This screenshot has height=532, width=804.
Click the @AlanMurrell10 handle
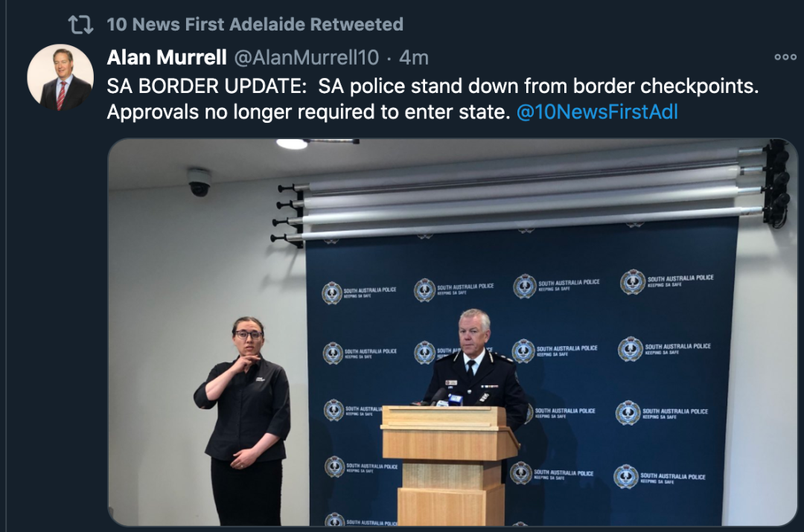point(307,57)
